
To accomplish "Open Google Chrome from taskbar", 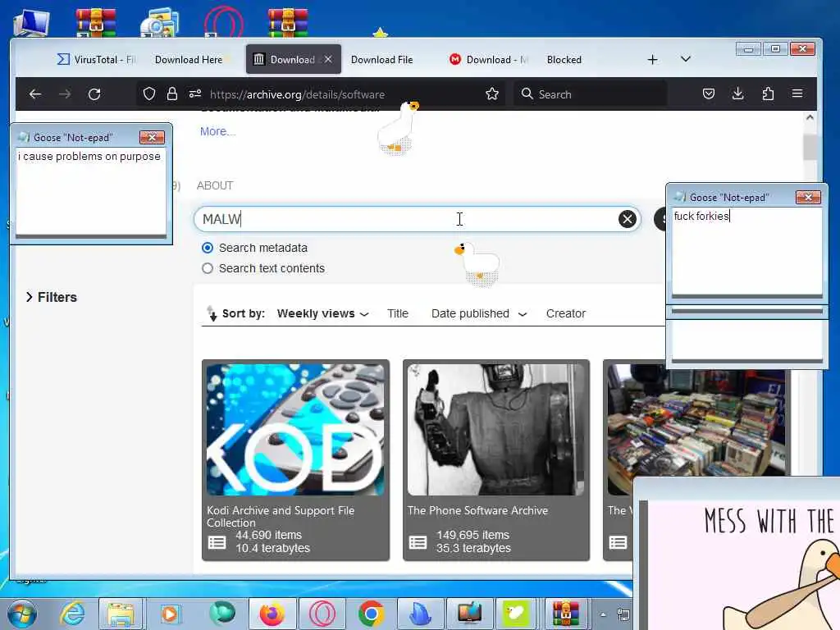I will tap(371, 614).
